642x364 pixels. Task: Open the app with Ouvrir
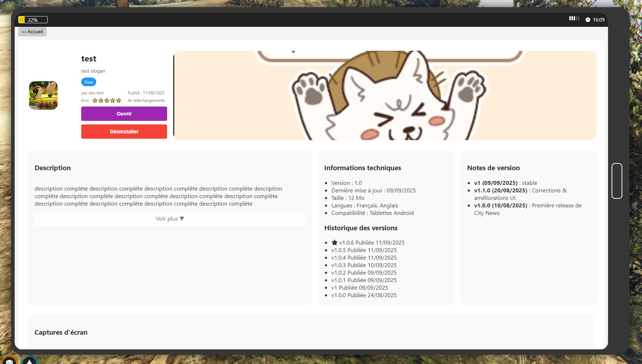(x=124, y=114)
